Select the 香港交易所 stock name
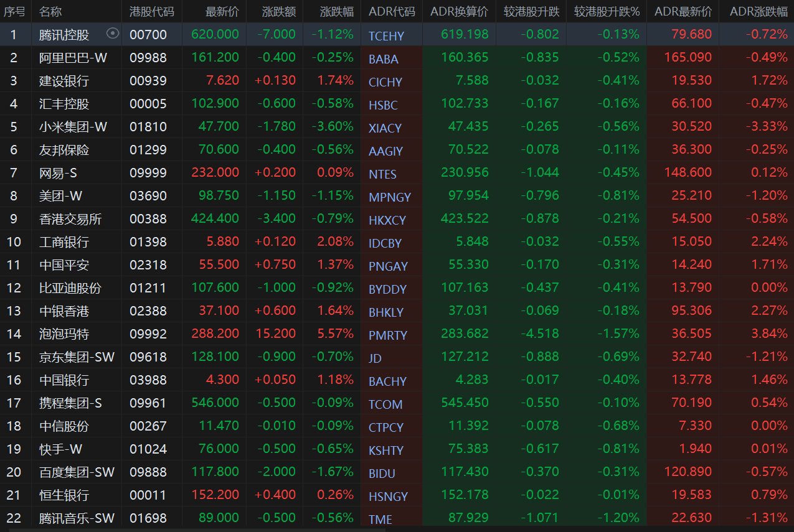Screen dimensions: 794x532 point(70,219)
